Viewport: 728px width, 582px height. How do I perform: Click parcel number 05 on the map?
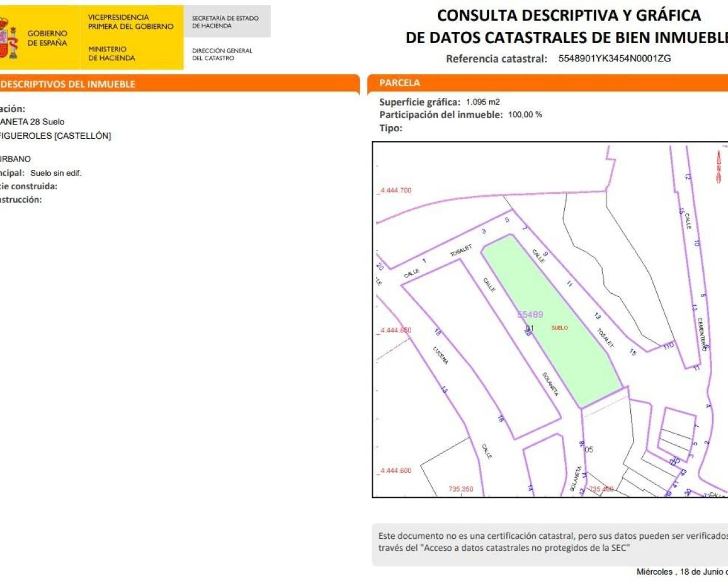pyautogui.click(x=589, y=450)
